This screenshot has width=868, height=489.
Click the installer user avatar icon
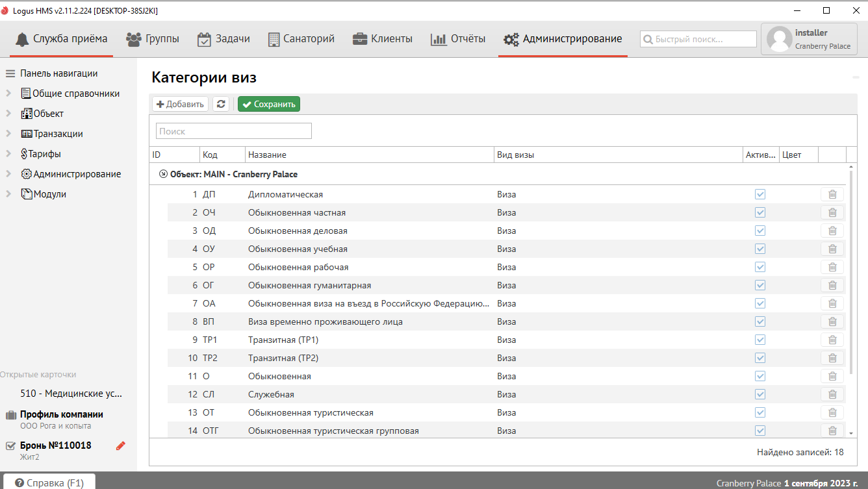pos(779,39)
